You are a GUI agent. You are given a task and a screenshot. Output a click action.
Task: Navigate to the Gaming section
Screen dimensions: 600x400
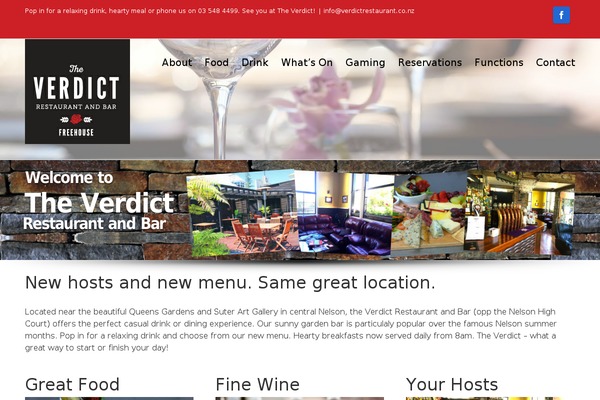click(365, 62)
